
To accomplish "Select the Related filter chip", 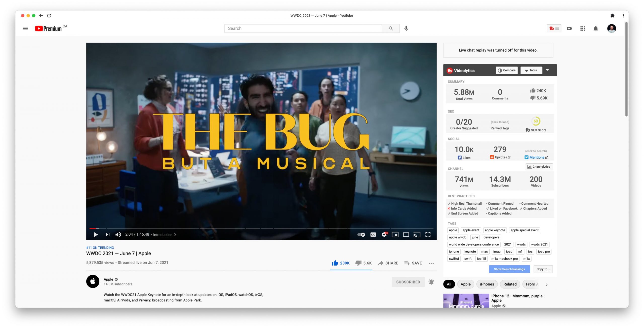I will pos(510,284).
